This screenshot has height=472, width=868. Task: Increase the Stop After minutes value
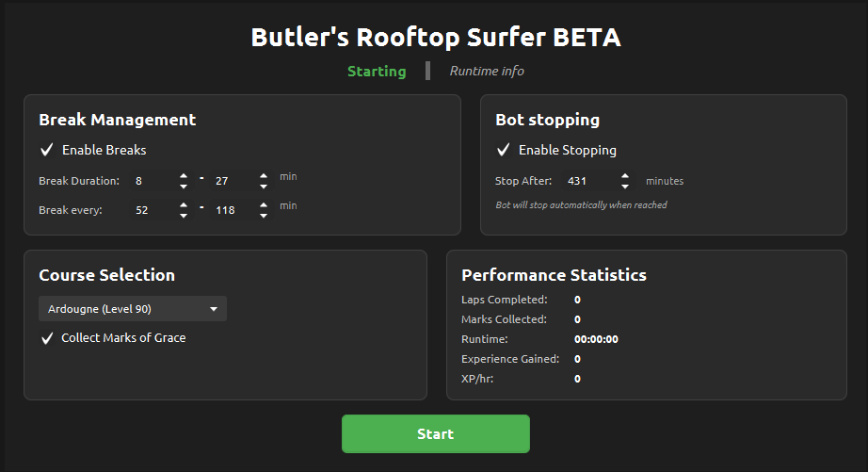(625, 176)
